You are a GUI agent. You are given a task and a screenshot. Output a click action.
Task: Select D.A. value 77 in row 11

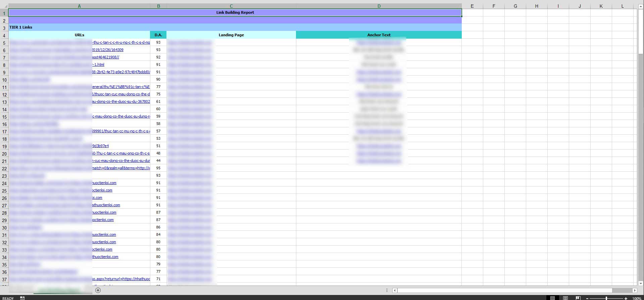click(158, 87)
